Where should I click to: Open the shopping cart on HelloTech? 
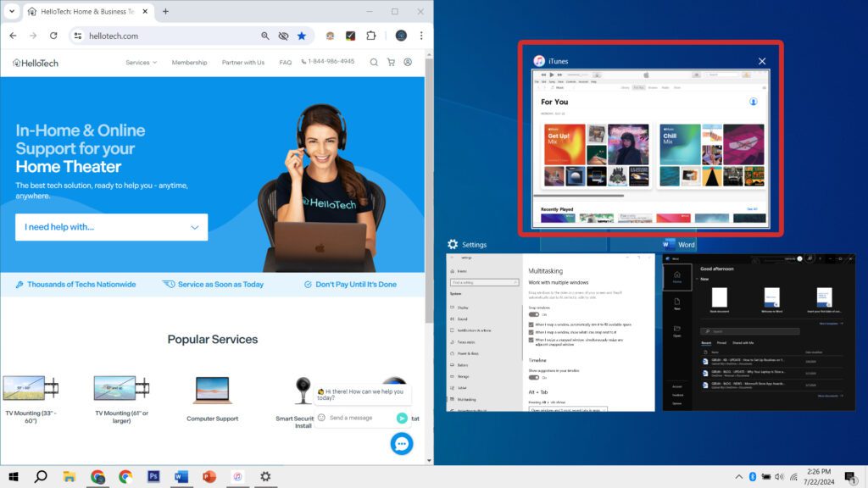pyautogui.click(x=391, y=62)
